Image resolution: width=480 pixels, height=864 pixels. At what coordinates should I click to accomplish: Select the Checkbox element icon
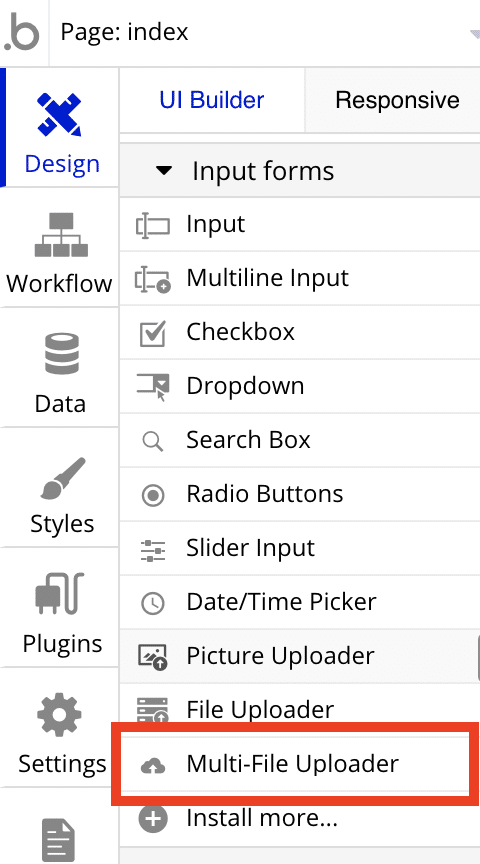click(x=153, y=333)
